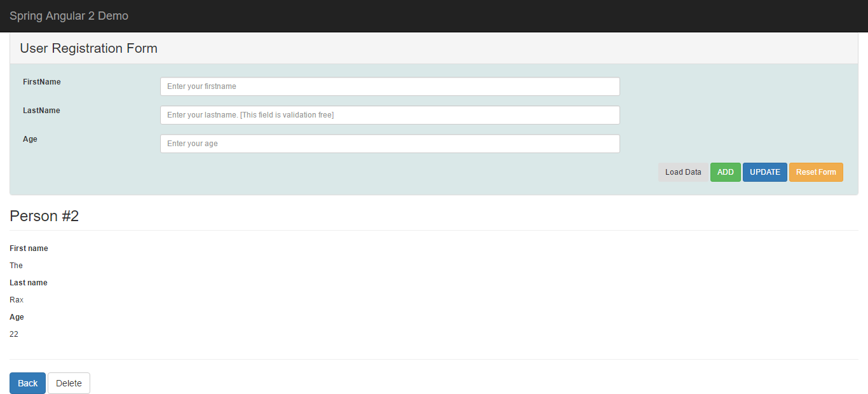Click the FirstName label

[41, 81]
